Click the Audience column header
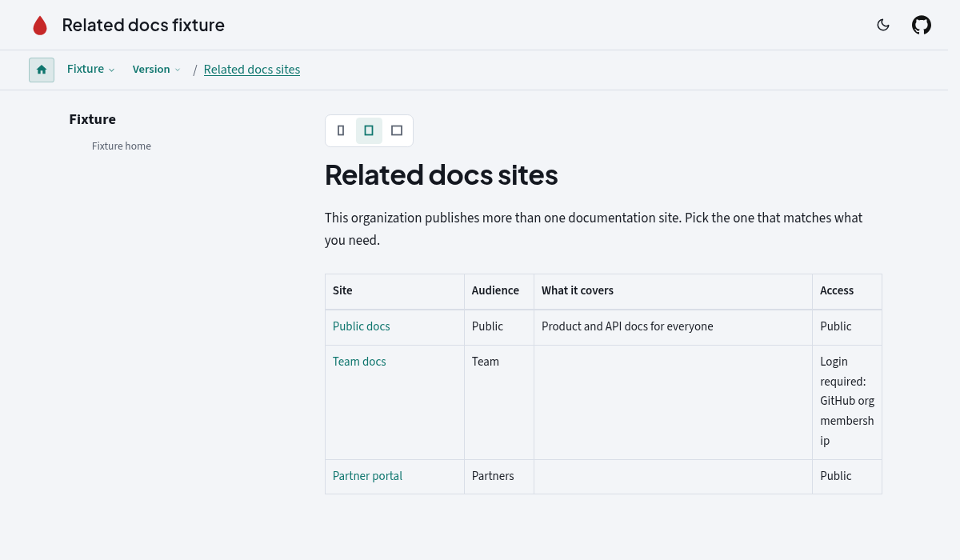This screenshot has height=560, width=960. pyautogui.click(x=499, y=291)
